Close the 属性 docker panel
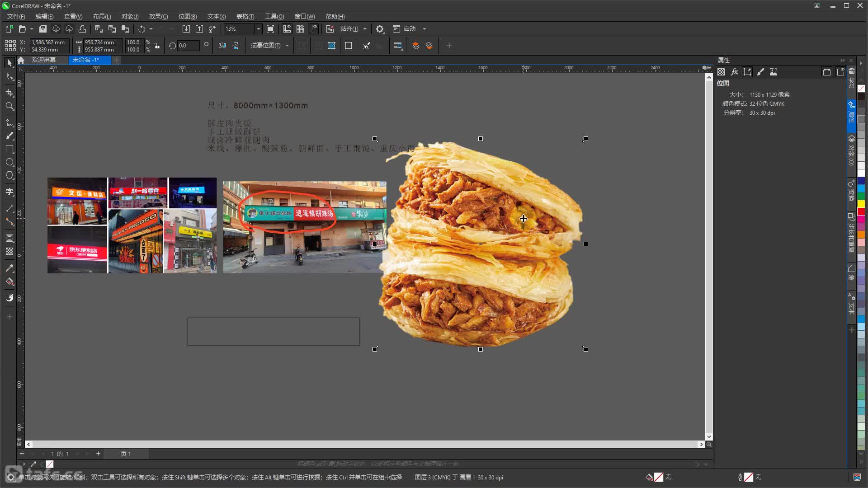The image size is (868, 488). click(x=851, y=60)
